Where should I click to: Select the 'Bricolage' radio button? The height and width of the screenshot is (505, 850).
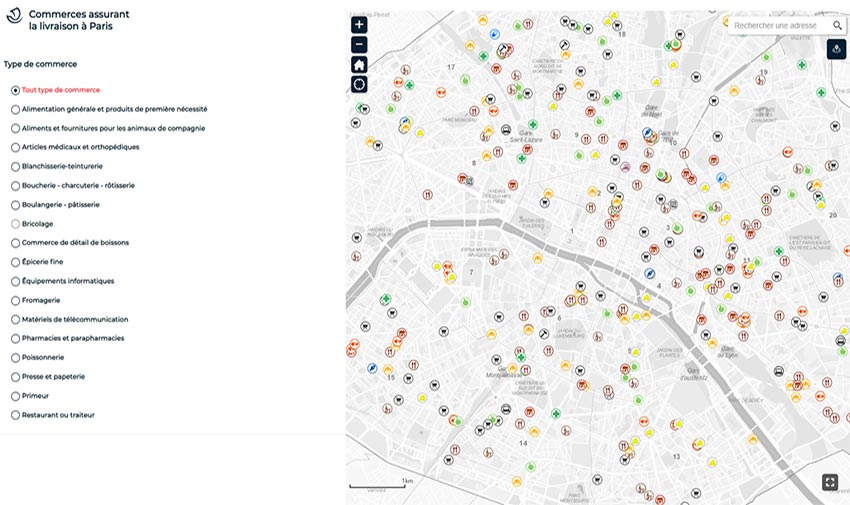click(x=15, y=224)
